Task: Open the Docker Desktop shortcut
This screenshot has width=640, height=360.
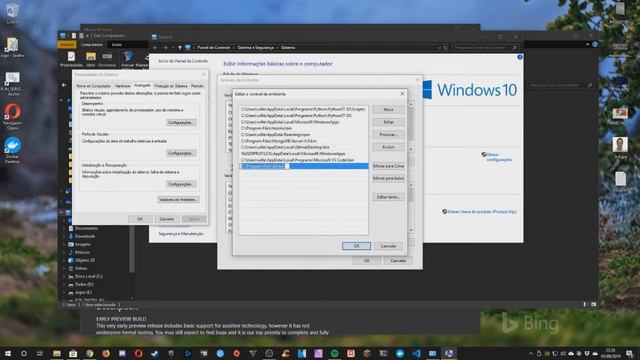Action: click(12, 150)
